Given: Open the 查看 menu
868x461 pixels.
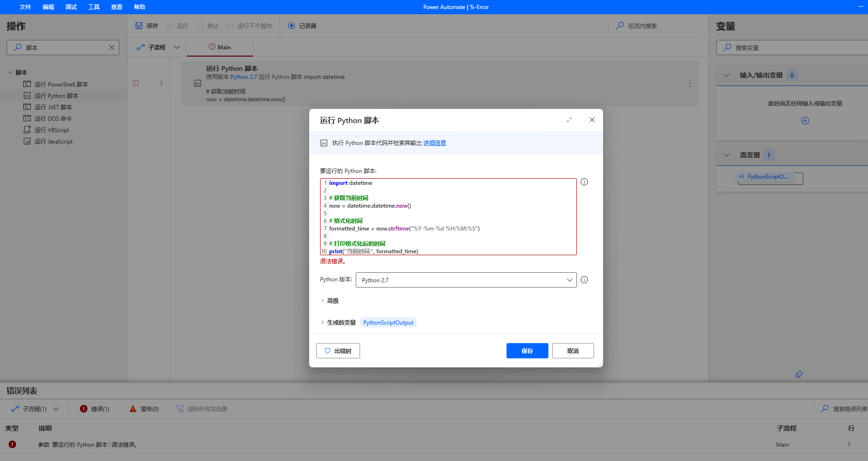Looking at the screenshot, I should 117,7.
